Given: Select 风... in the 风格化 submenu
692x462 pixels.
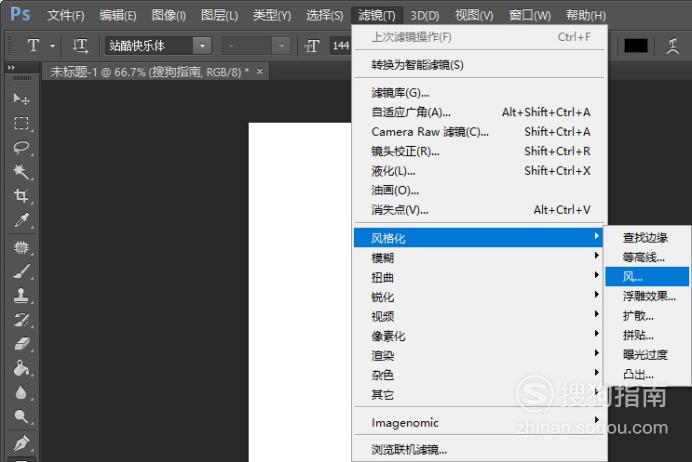Looking at the screenshot, I should click(647, 277).
